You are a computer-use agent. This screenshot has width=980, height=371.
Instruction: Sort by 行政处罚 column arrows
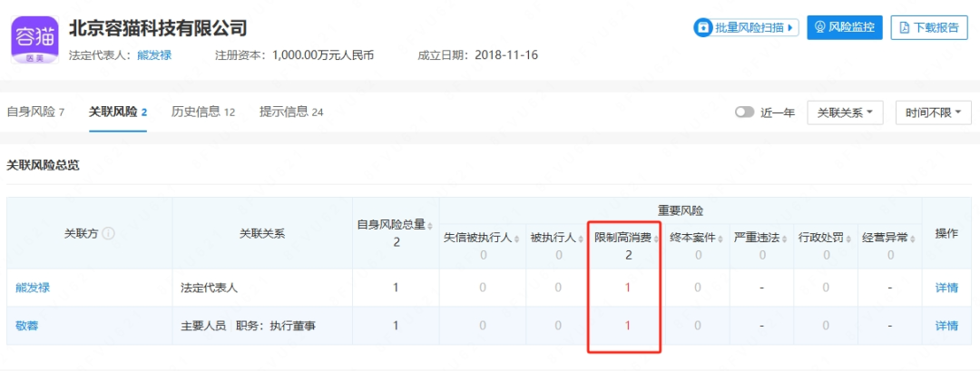[849, 239]
